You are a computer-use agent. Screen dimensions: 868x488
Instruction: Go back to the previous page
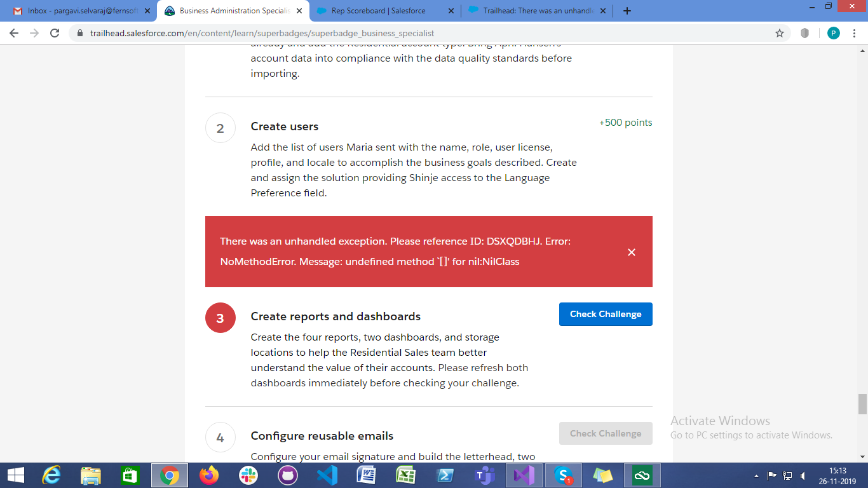coord(14,33)
